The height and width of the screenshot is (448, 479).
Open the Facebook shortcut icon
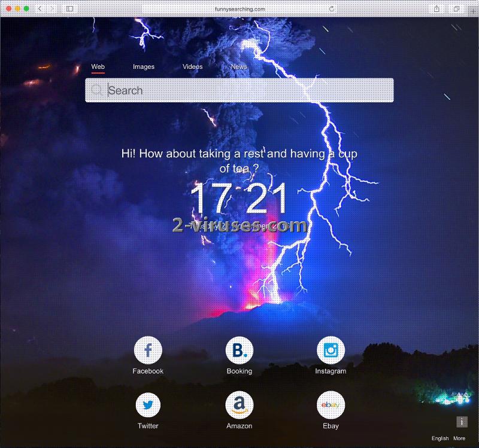[148, 351]
